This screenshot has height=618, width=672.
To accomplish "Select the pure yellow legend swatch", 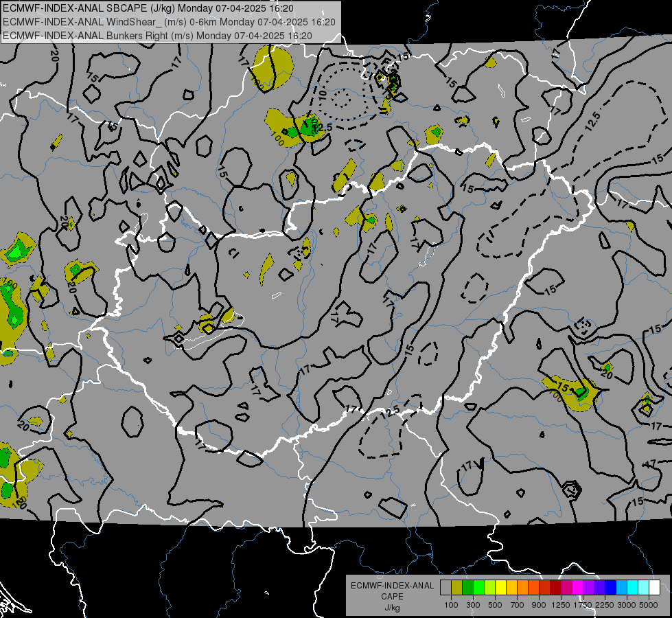I will tap(500, 588).
